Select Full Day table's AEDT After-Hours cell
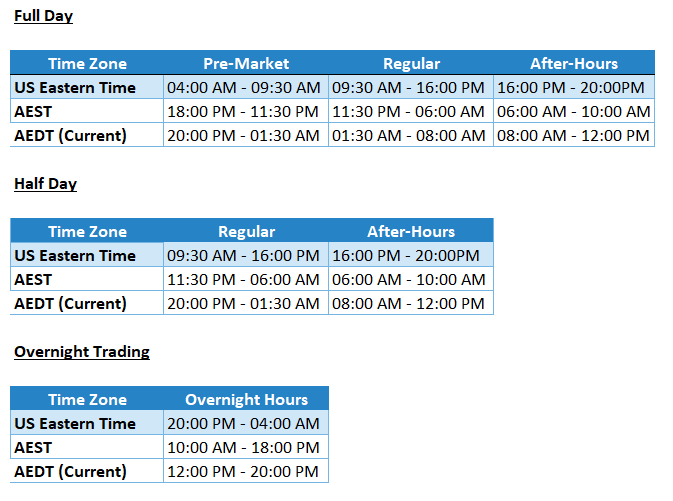The width and height of the screenshot is (673, 501). tap(573, 135)
